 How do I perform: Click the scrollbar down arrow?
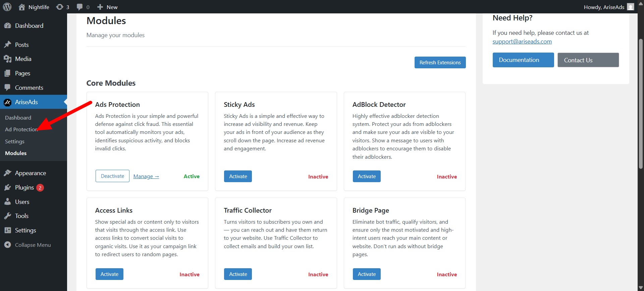pyautogui.click(x=641, y=288)
